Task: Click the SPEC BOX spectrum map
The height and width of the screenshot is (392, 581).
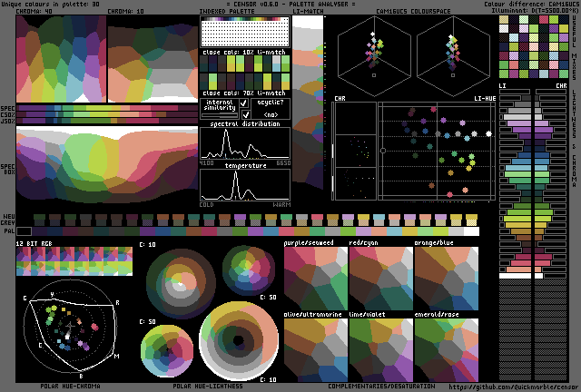Action: pyautogui.click(x=107, y=165)
